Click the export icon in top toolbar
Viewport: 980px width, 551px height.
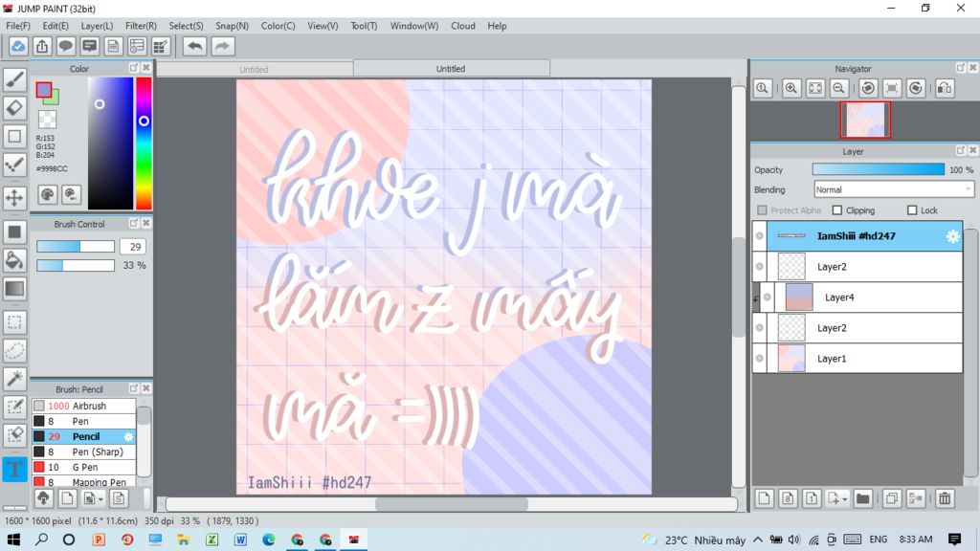point(42,46)
